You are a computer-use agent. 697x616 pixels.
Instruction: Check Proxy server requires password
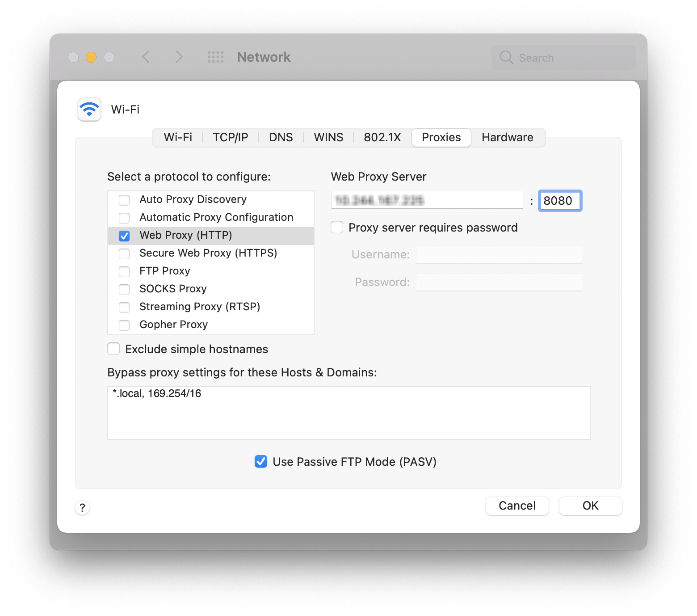click(337, 228)
